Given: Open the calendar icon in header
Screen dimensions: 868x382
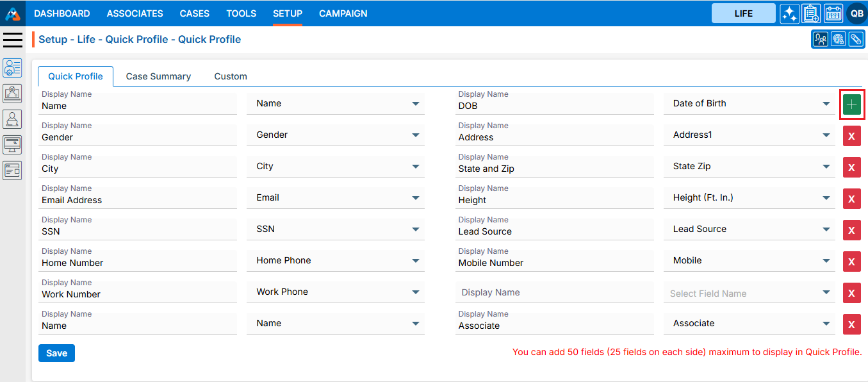Looking at the screenshot, I should tap(833, 13).
